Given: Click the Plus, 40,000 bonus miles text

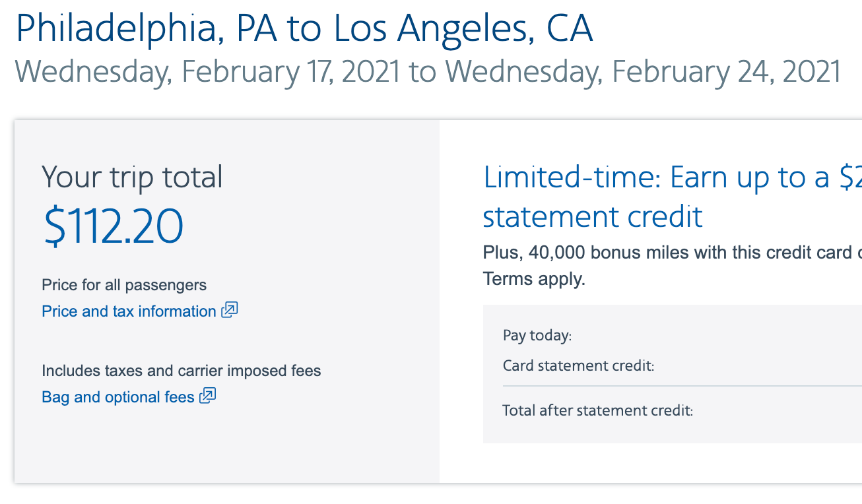Looking at the screenshot, I should [667, 253].
